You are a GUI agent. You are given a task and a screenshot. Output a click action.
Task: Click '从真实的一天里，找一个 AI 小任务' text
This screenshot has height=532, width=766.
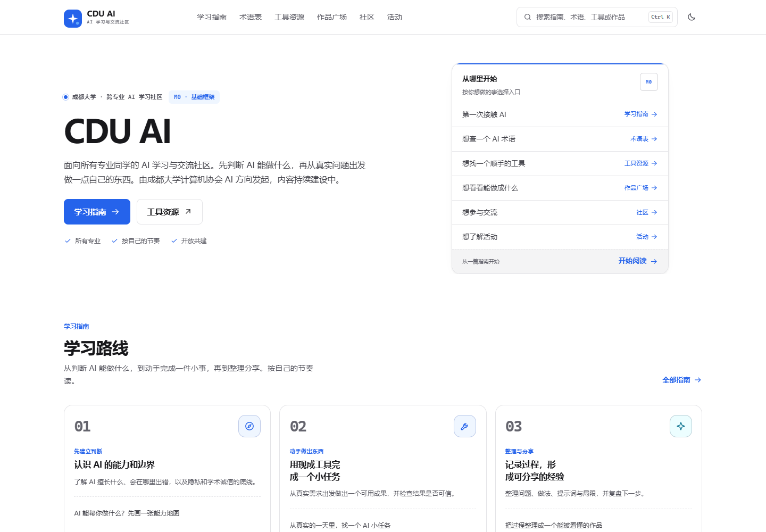[340, 525]
